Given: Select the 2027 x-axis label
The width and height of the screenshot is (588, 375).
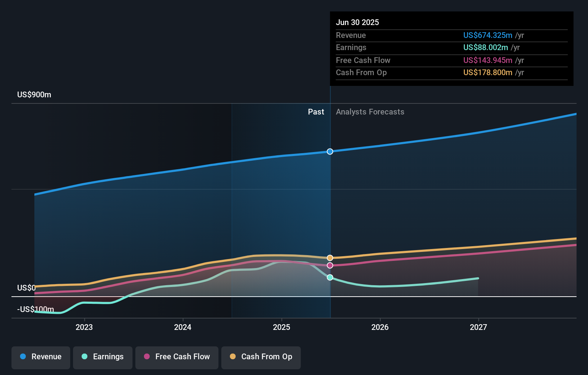Looking at the screenshot, I should pos(478,327).
